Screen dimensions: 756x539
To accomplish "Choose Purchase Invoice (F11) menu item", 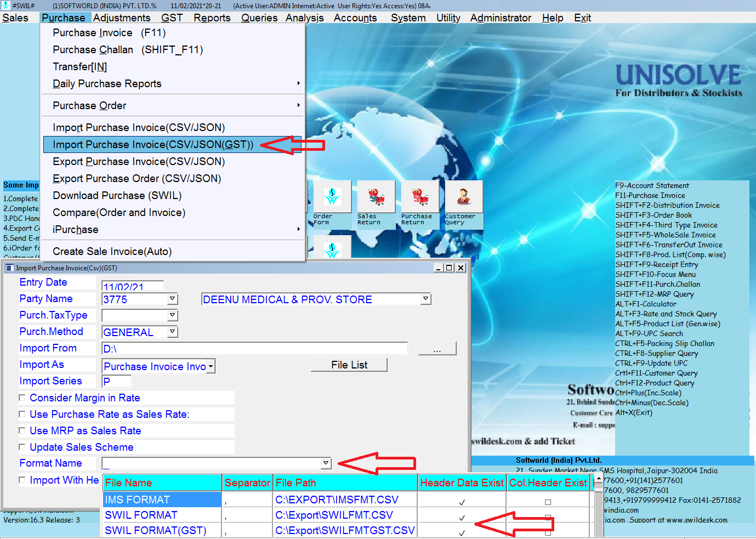I will tap(173, 33).
